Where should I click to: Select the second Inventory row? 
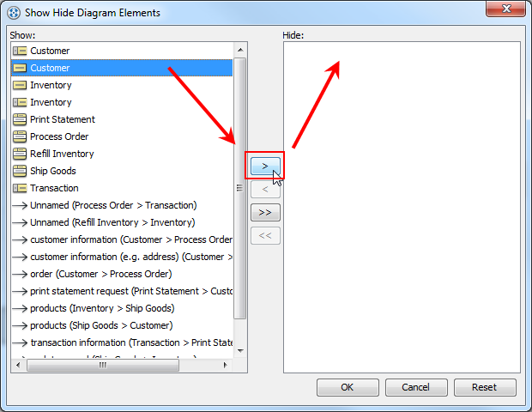(122, 102)
